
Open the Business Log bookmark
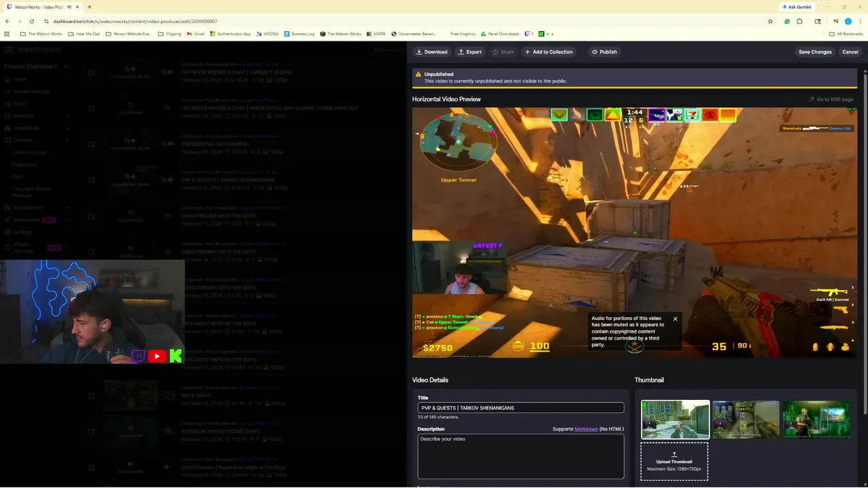[x=299, y=34]
